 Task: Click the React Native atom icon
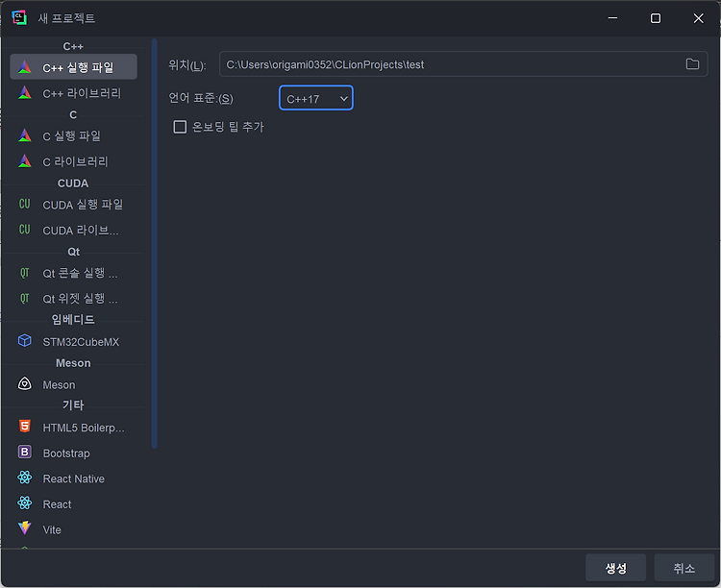pos(25,478)
